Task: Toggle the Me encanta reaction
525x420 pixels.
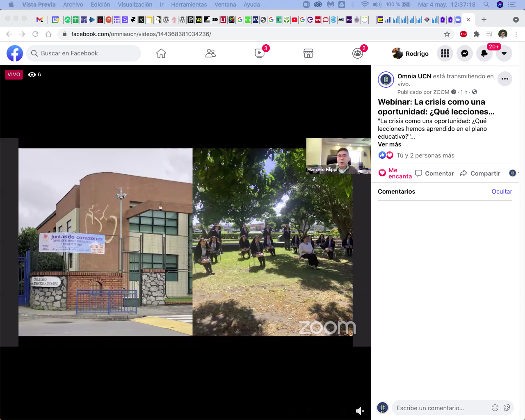Action: coord(395,173)
